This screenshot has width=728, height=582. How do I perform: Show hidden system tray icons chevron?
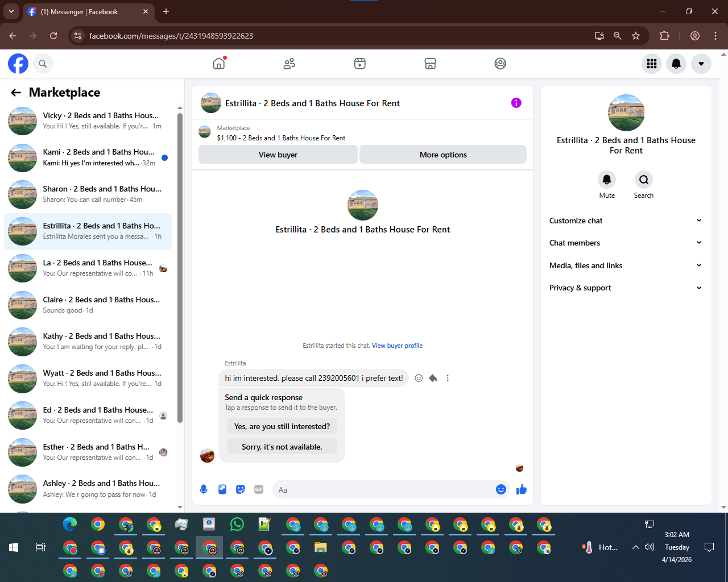pyautogui.click(x=635, y=547)
